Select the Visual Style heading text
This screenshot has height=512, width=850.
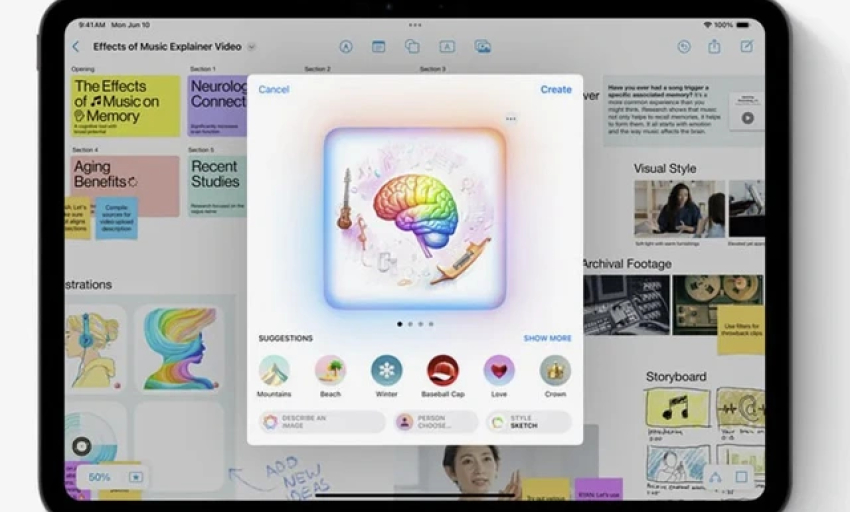(665, 169)
